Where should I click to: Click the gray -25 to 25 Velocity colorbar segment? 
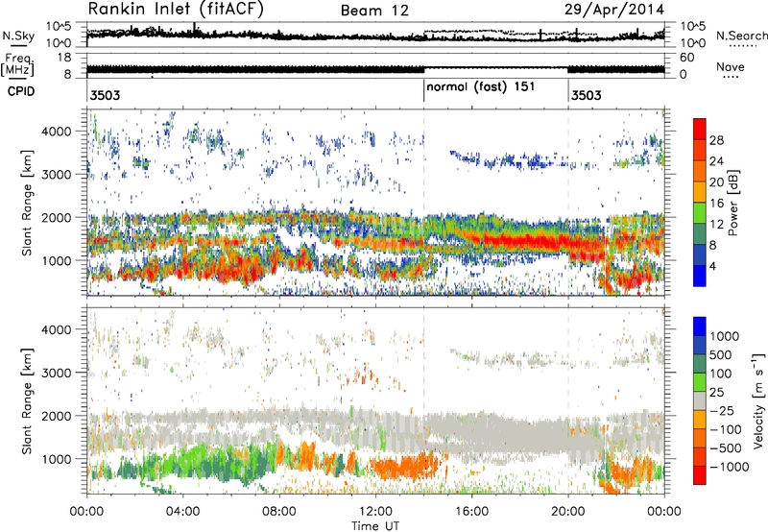700,400
